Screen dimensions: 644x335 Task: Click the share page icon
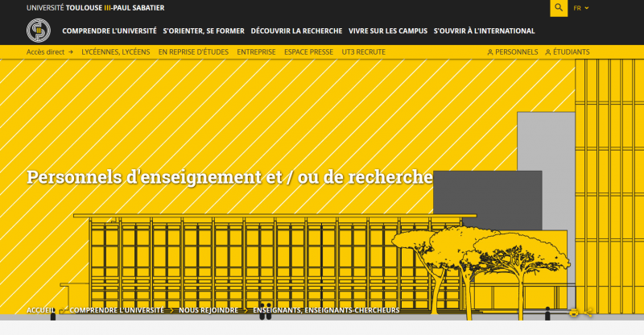(x=589, y=312)
